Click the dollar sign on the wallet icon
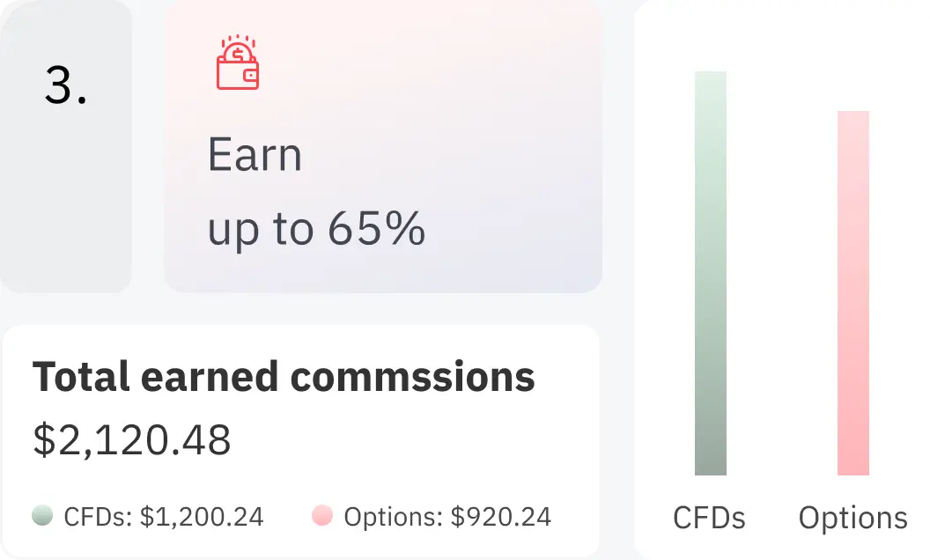Screen dimensions: 930x560 pos(238,53)
